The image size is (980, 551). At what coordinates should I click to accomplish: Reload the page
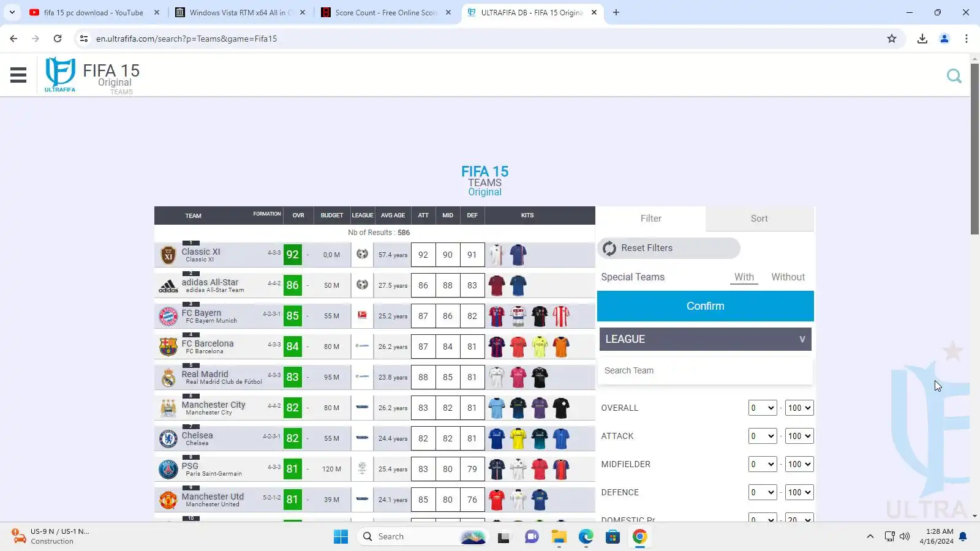pos(58,39)
